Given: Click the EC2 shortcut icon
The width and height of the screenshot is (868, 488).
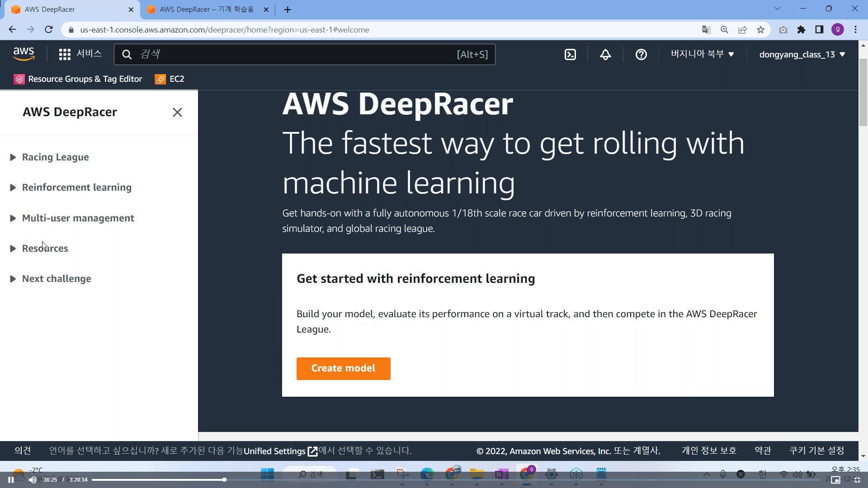Looking at the screenshot, I should [x=160, y=79].
